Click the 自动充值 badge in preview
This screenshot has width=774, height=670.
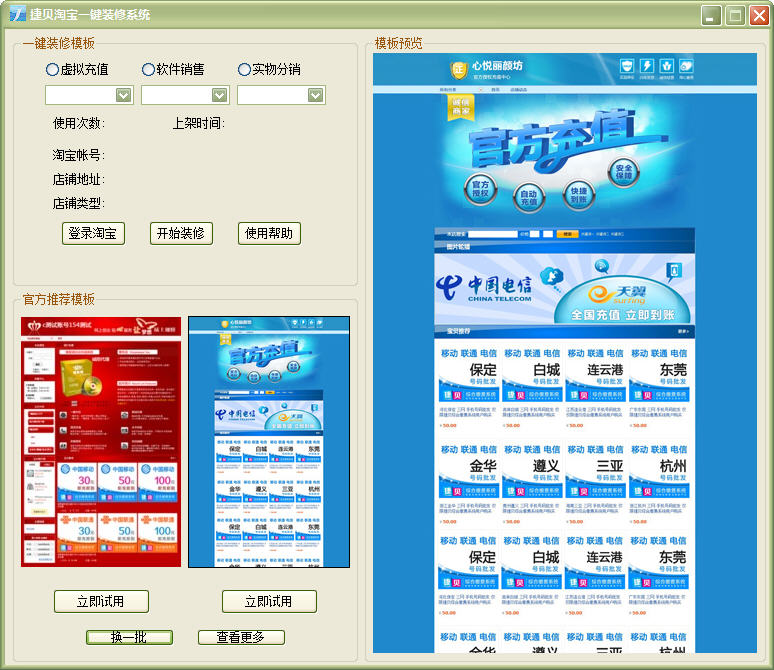click(529, 198)
